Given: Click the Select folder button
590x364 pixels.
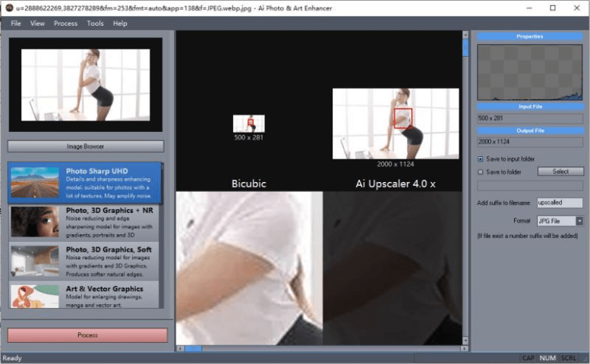Looking at the screenshot, I should pos(560,172).
